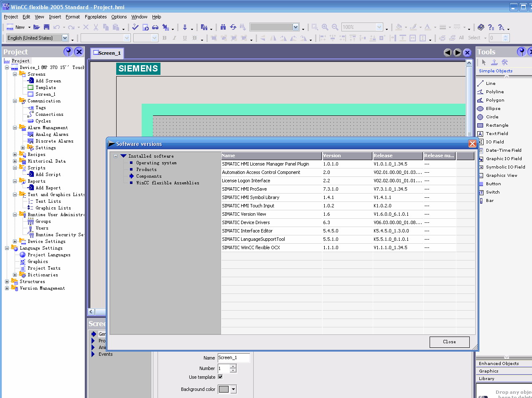Expand the Historical Data node
The height and width of the screenshot is (398, 532).
click(x=15, y=161)
